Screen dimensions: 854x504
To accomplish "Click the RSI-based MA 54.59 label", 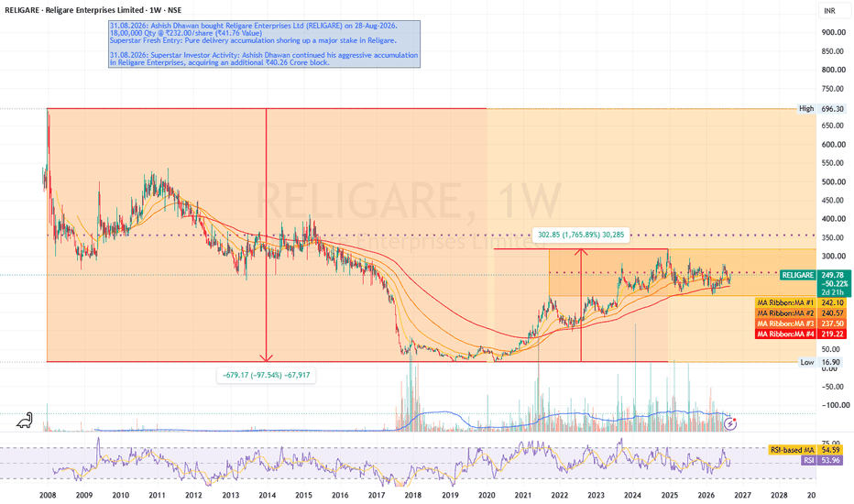I will (807, 450).
